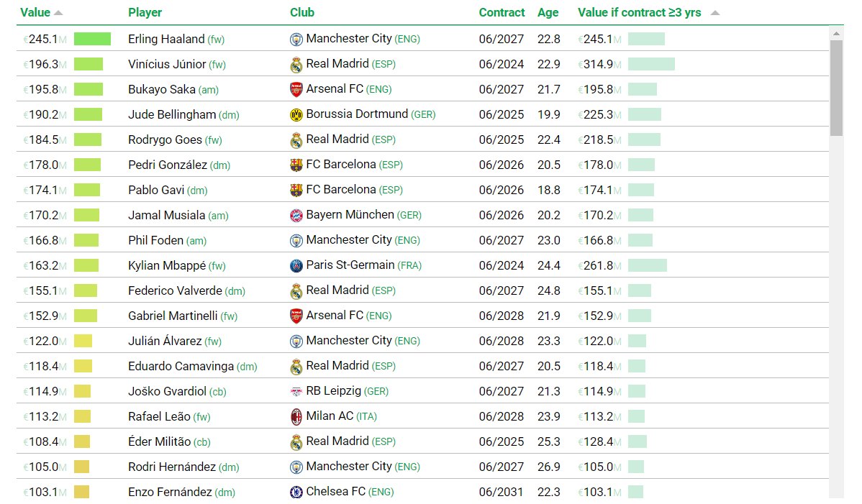Image resolution: width=862 pixels, height=504 pixels.
Task: Click Manchester City crest beside Erling Haaland
Action: [296, 40]
